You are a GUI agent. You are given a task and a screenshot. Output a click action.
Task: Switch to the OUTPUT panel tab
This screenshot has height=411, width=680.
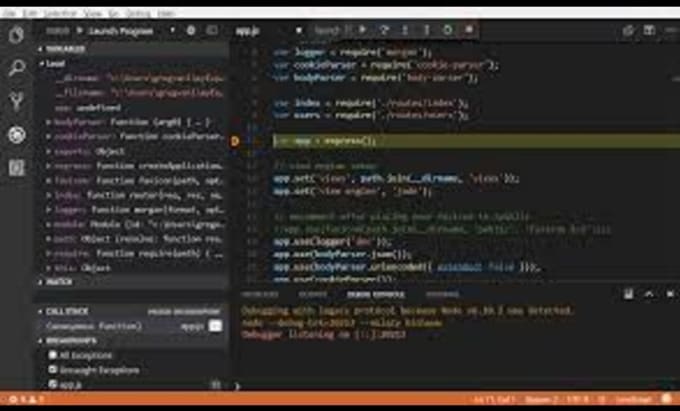313,294
